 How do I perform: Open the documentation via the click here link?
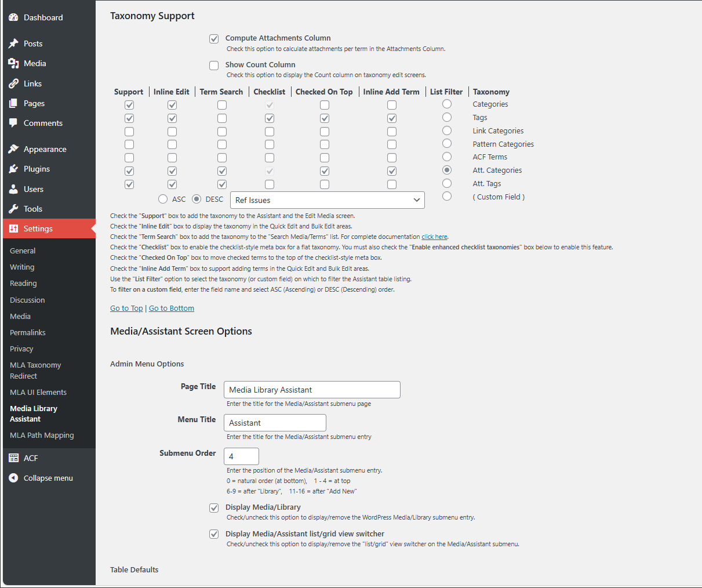[x=434, y=236]
